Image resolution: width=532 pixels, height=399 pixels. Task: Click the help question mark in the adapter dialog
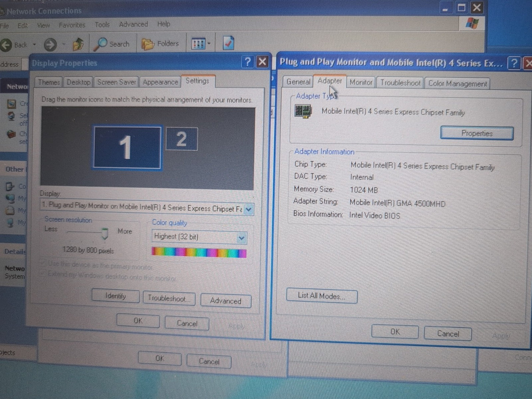[x=514, y=64]
